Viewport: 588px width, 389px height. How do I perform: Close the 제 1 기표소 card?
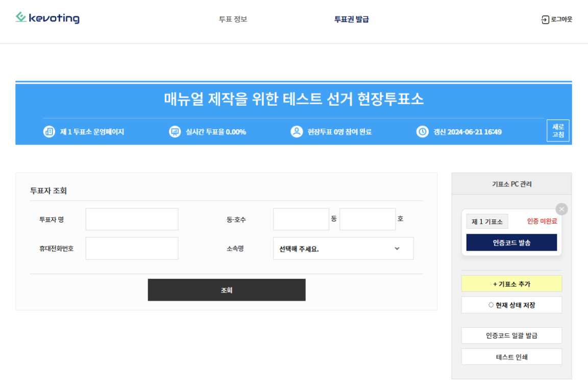[561, 209]
